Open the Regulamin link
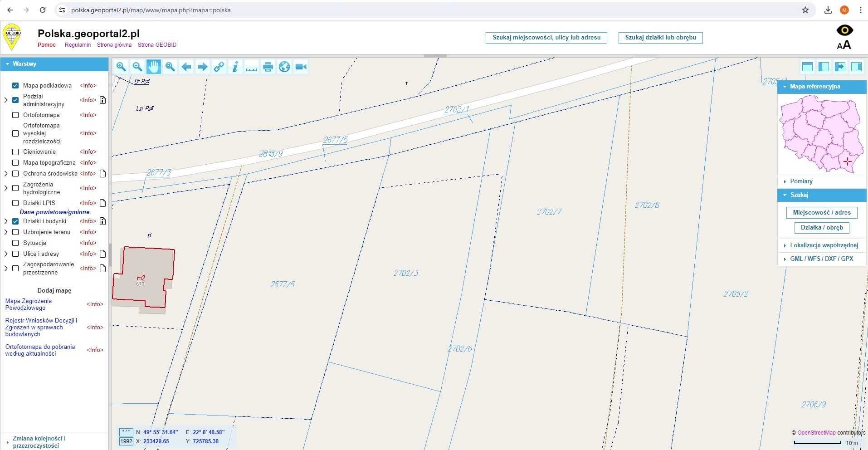 (x=78, y=45)
